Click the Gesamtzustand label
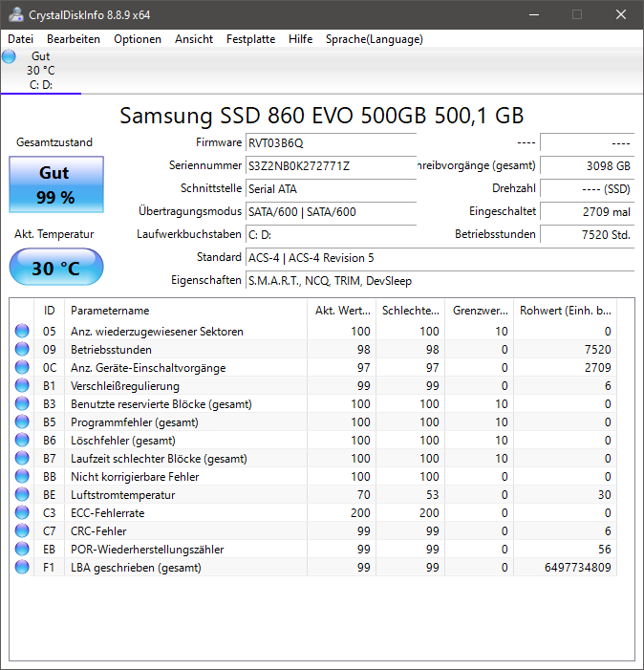The height and width of the screenshot is (670, 644). click(x=54, y=142)
